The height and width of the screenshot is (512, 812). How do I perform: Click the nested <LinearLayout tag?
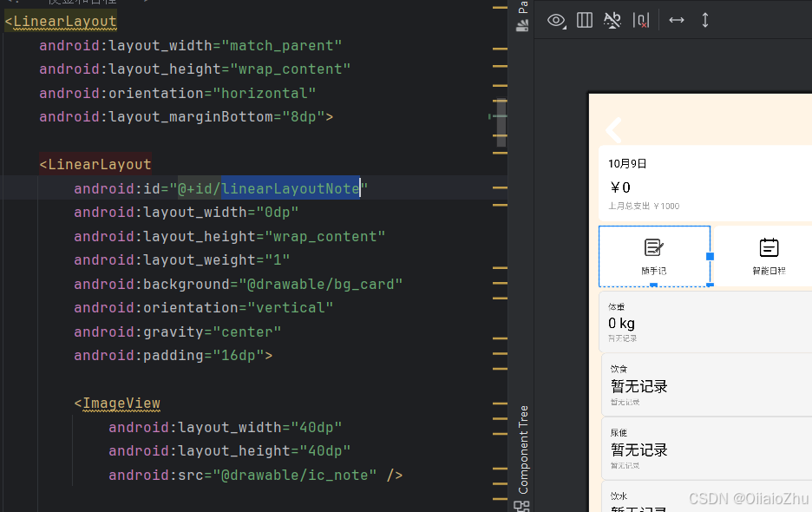pos(95,164)
